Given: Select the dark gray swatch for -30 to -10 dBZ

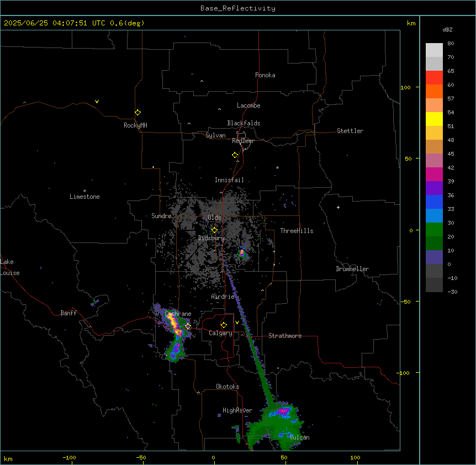Looking at the screenshot, I should pos(434,285).
